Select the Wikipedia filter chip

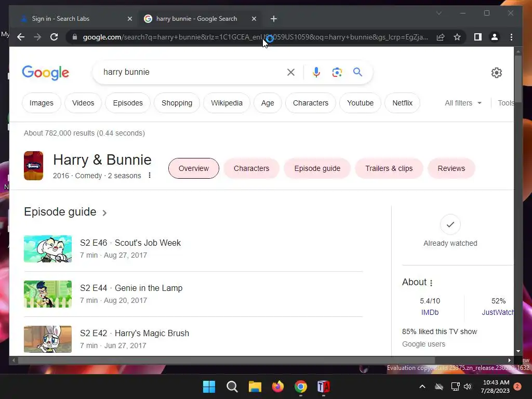(x=227, y=103)
